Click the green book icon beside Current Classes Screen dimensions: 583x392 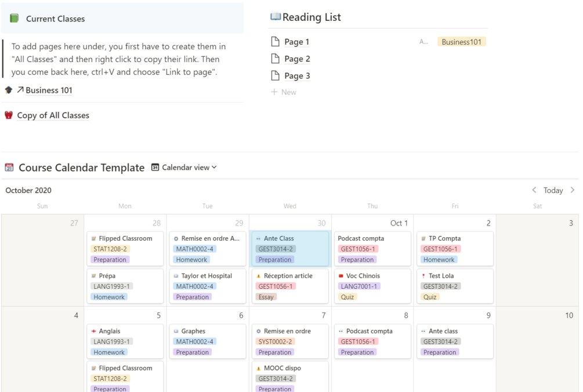(15, 19)
